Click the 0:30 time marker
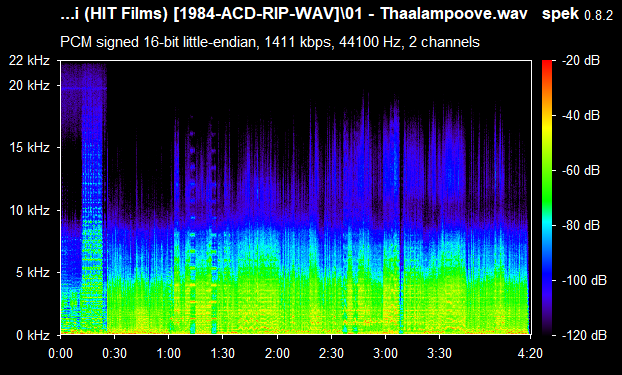622x375 pixels. coord(115,353)
